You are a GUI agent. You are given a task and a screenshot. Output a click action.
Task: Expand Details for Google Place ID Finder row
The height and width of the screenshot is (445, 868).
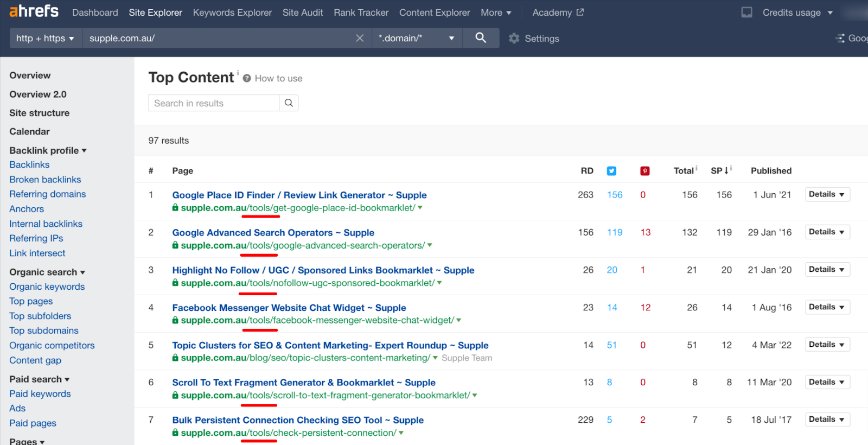tap(827, 194)
